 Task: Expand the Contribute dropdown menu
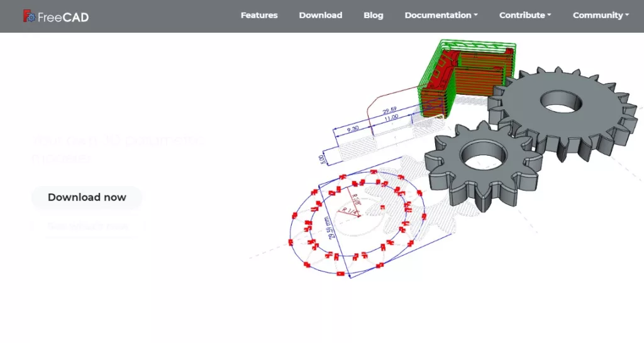tap(525, 15)
